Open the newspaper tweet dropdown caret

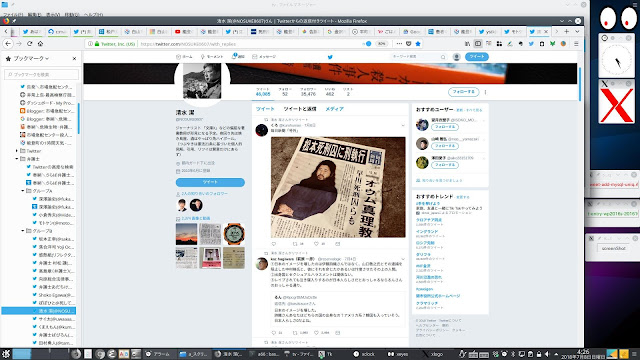pyautogui.click(x=403, y=125)
